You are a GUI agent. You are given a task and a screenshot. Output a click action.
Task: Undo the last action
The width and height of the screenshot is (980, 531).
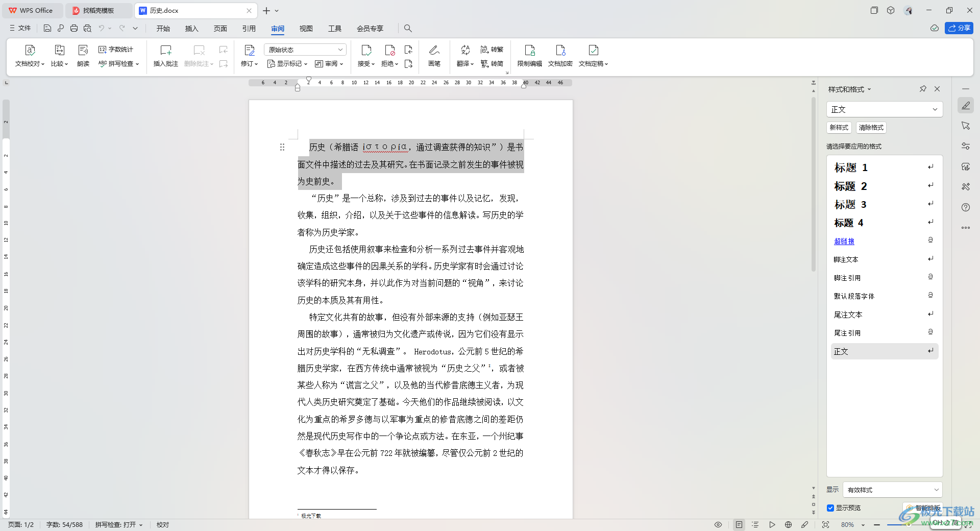click(x=101, y=28)
